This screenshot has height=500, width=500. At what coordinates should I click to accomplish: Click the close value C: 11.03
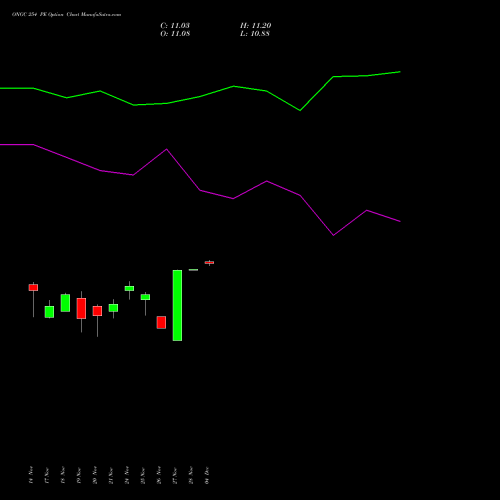click(x=175, y=26)
